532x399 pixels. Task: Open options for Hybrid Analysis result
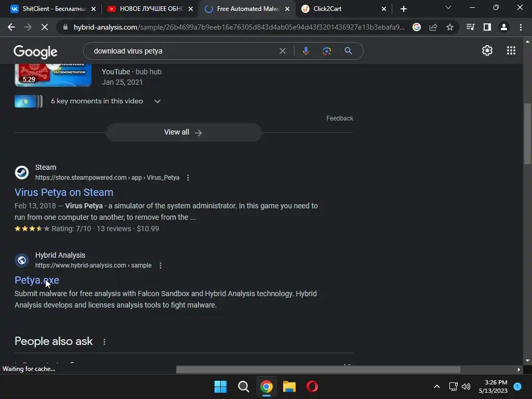coord(161,265)
